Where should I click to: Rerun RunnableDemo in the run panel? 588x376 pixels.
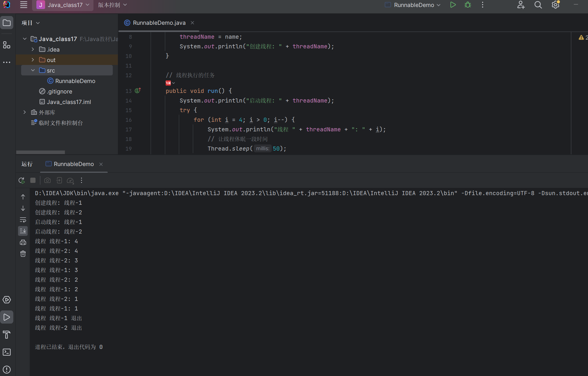click(x=22, y=181)
